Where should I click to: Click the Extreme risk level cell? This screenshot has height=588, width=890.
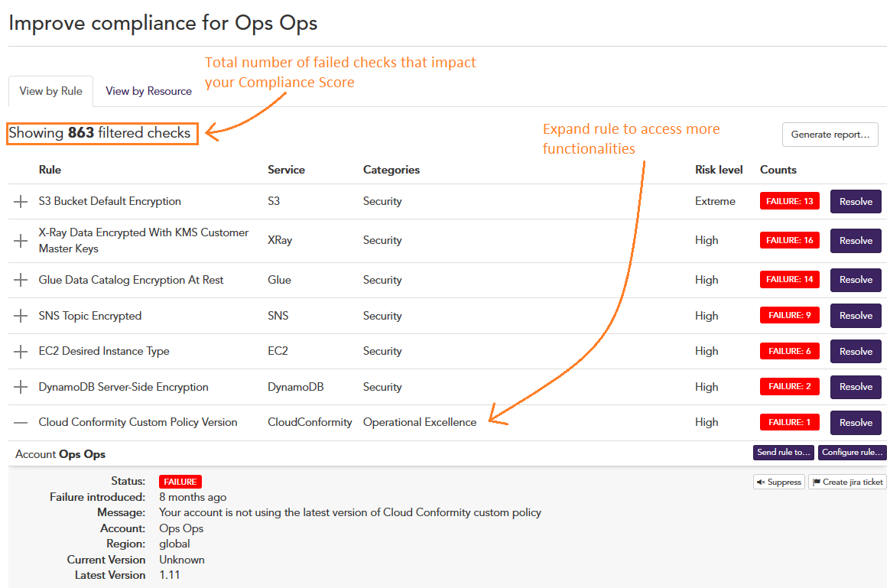point(715,202)
